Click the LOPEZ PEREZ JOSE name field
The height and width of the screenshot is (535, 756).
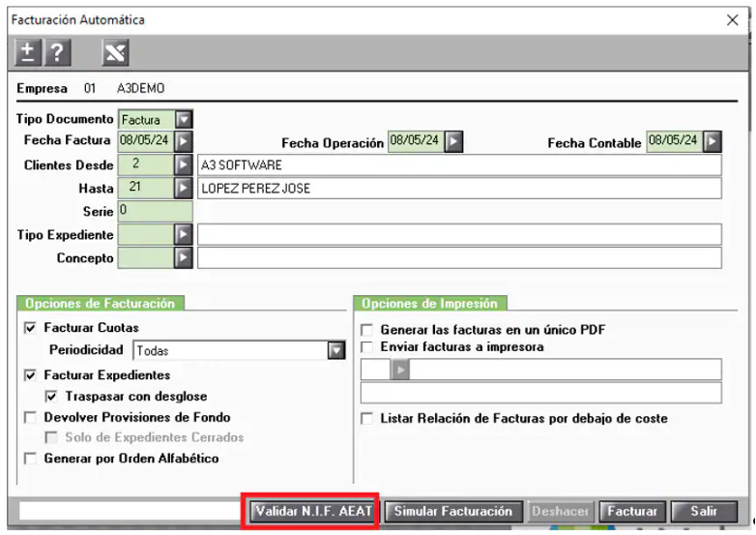(459, 188)
